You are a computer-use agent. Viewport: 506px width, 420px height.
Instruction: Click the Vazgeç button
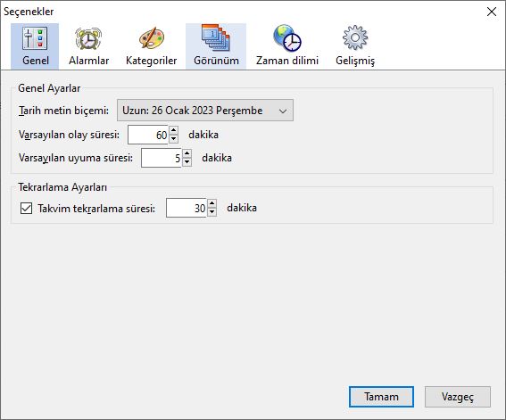click(458, 397)
